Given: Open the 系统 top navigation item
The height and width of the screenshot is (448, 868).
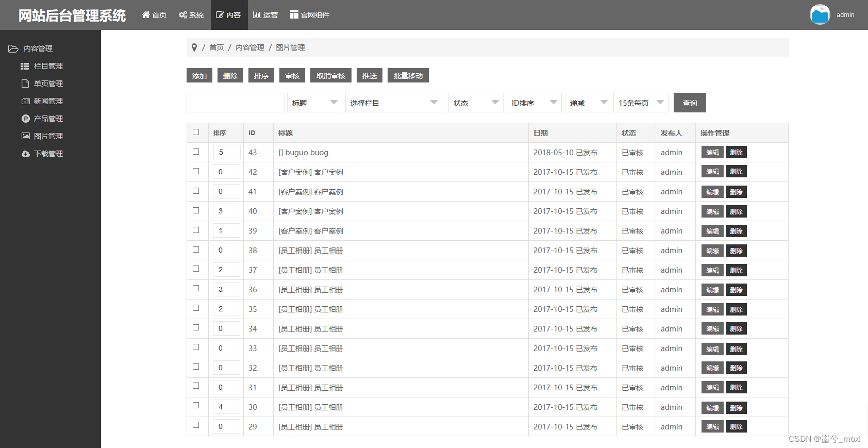Looking at the screenshot, I should (x=191, y=15).
